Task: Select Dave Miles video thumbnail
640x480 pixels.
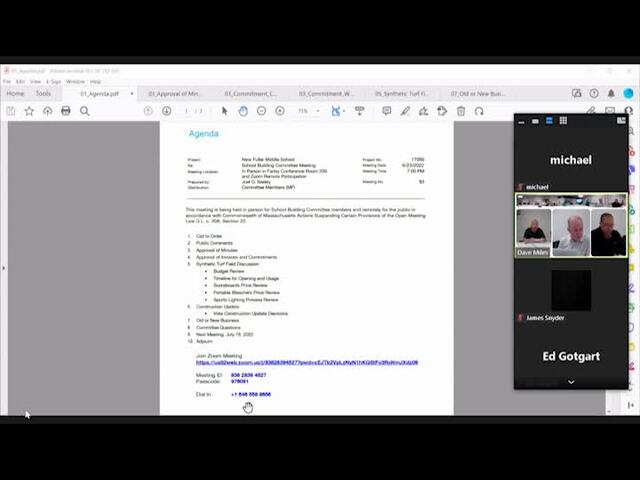Action: click(x=533, y=232)
